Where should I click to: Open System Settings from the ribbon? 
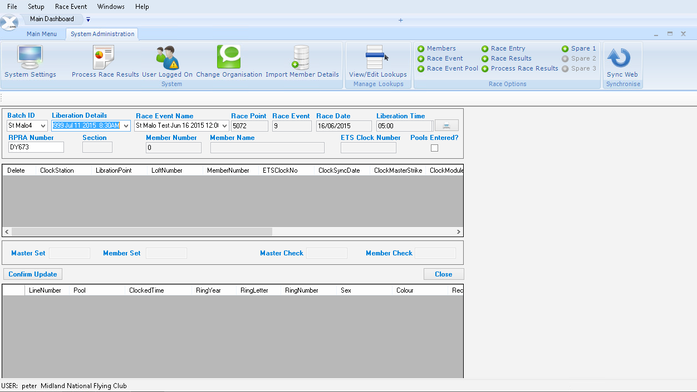click(30, 61)
